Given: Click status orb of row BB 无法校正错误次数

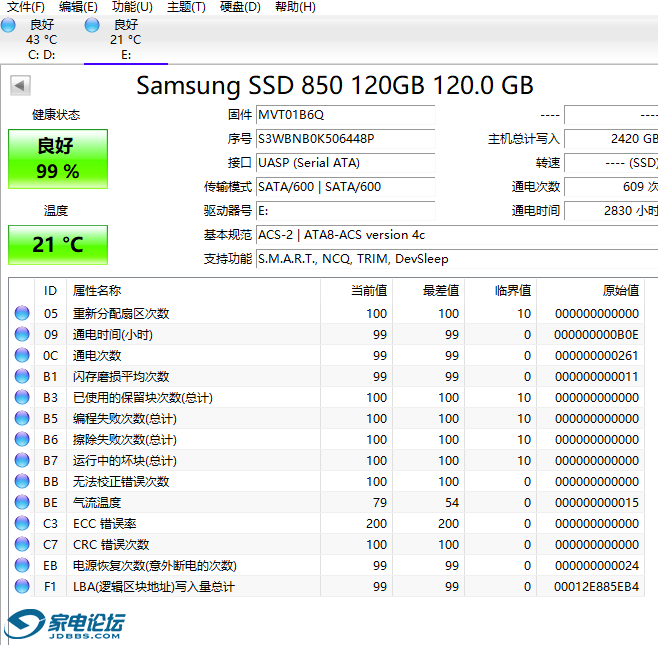Looking at the screenshot, I should 22,481.
